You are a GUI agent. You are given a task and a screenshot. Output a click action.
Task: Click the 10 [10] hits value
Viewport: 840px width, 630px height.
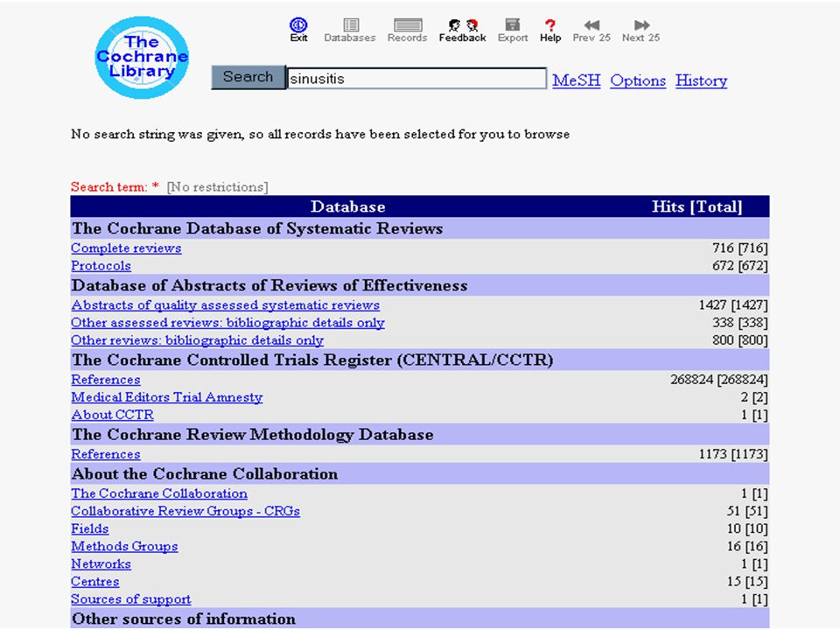pyautogui.click(x=747, y=528)
